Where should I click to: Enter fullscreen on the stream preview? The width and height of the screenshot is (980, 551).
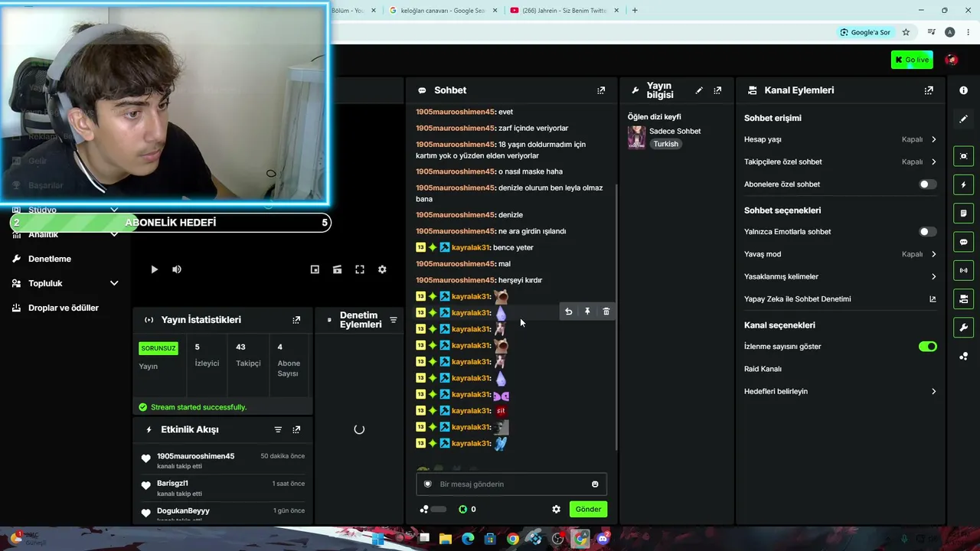pos(360,269)
